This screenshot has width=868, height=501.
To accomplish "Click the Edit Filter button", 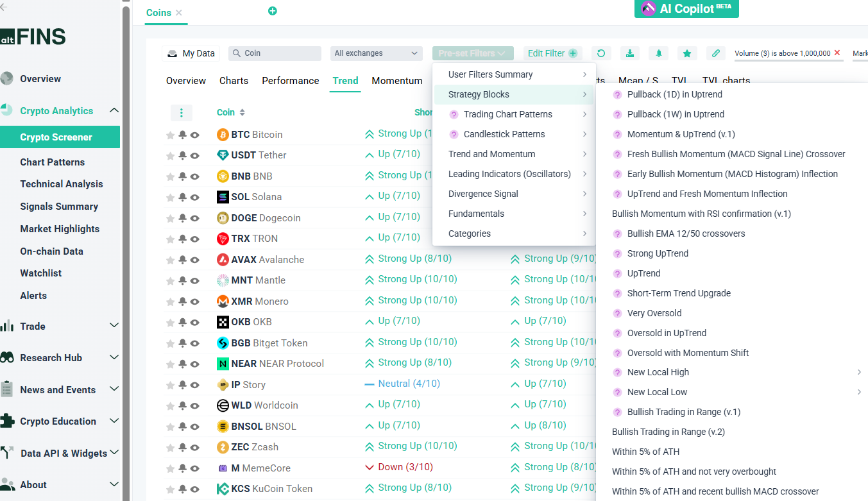I will pos(552,53).
